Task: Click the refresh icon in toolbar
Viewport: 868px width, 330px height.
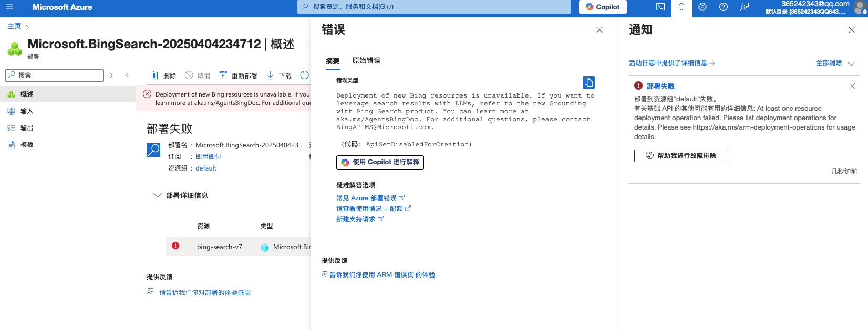Action: click(x=304, y=75)
